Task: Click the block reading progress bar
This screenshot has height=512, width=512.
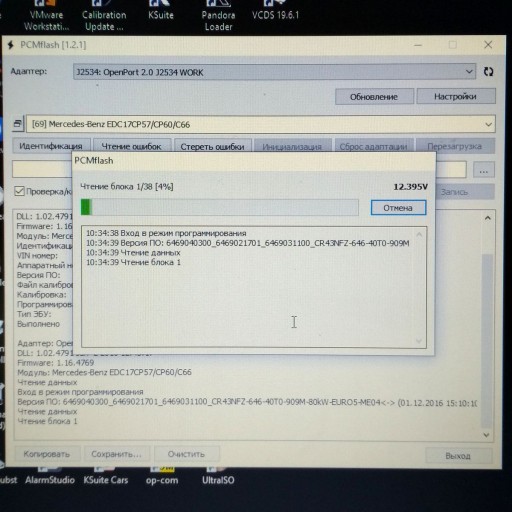Action: point(220,207)
